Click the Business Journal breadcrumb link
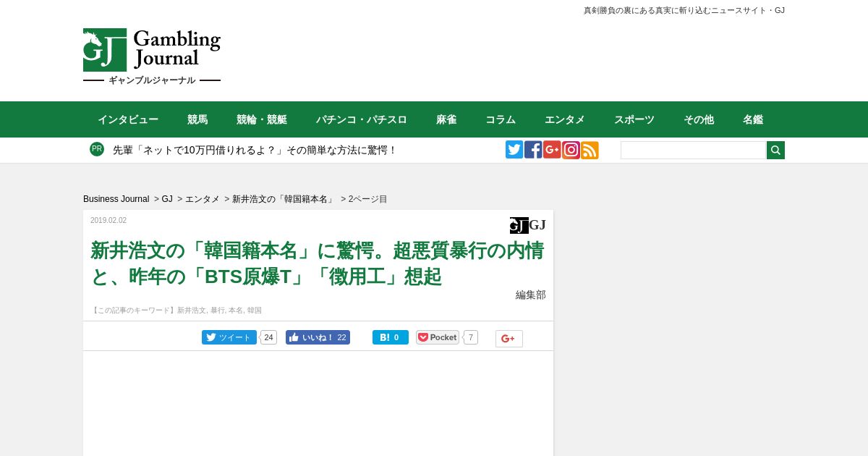Image resolution: width=868 pixels, height=456 pixels. (116, 199)
